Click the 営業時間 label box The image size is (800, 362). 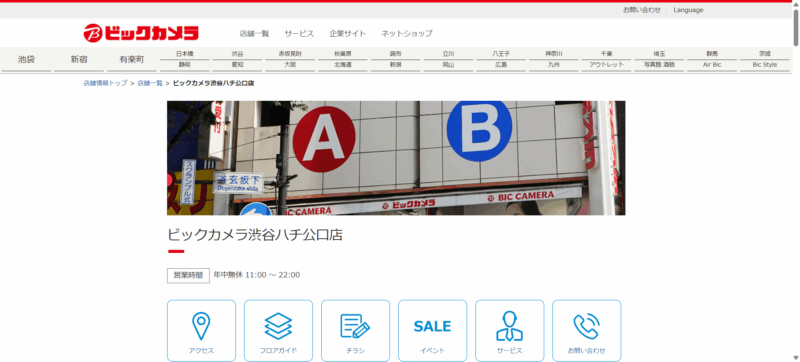pos(188,275)
